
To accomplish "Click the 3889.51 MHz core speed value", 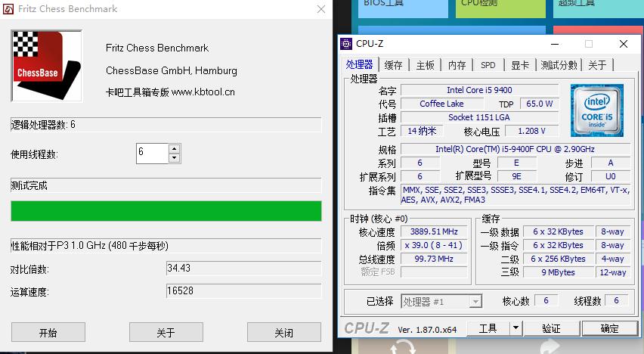I will [x=434, y=231].
